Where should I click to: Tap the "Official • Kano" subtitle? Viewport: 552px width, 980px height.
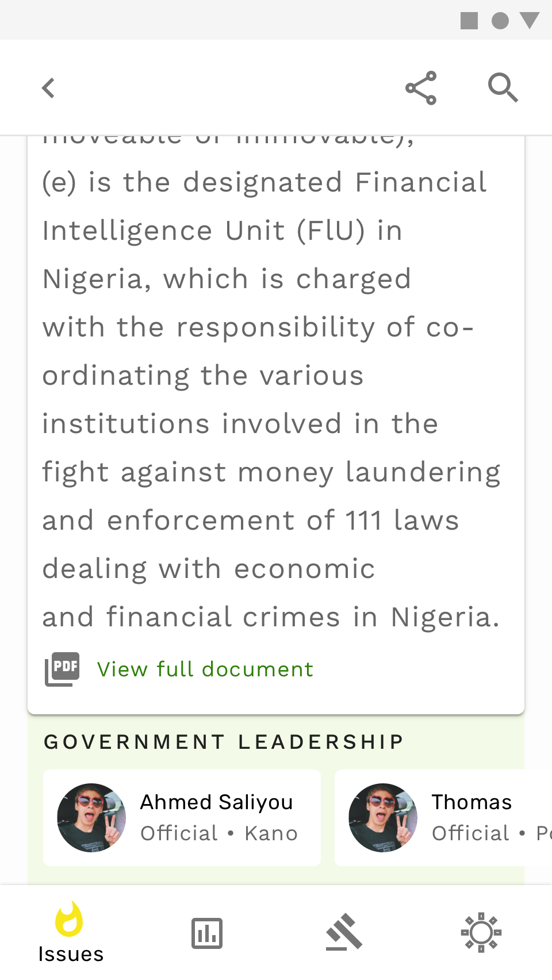219,833
